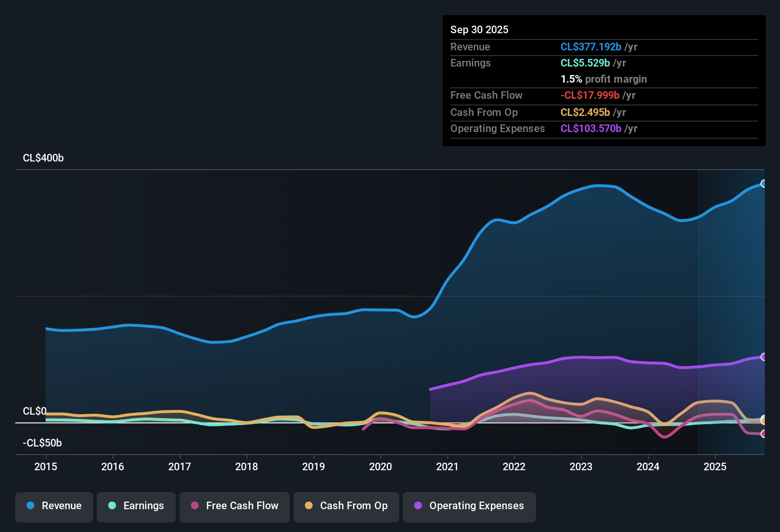This screenshot has height=532, width=780.
Task: Select the 2021 axis label
Action: coord(448,467)
